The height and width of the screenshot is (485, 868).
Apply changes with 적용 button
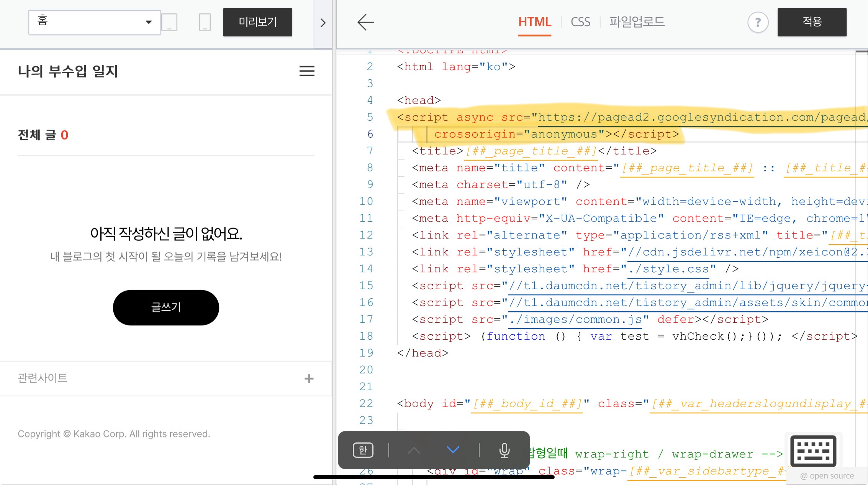[812, 22]
